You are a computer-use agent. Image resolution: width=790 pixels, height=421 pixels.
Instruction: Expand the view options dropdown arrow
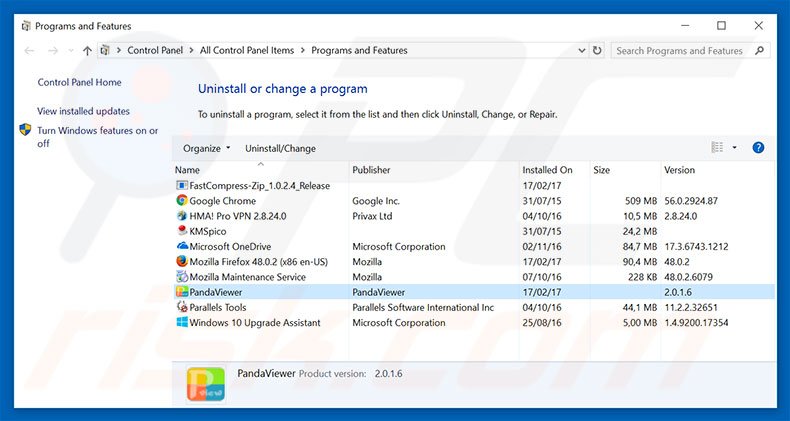click(735, 148)
